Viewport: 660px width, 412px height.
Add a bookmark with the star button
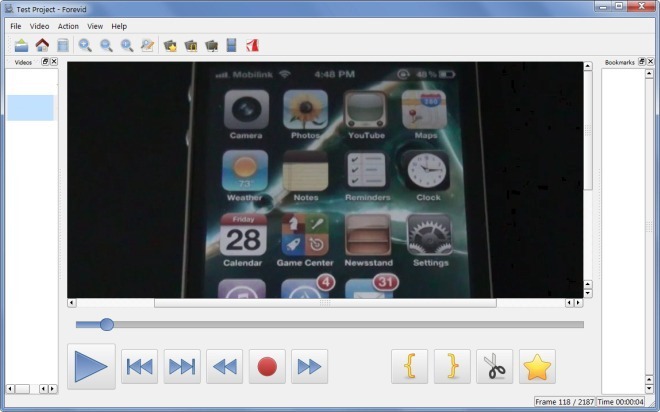(537, 367)
